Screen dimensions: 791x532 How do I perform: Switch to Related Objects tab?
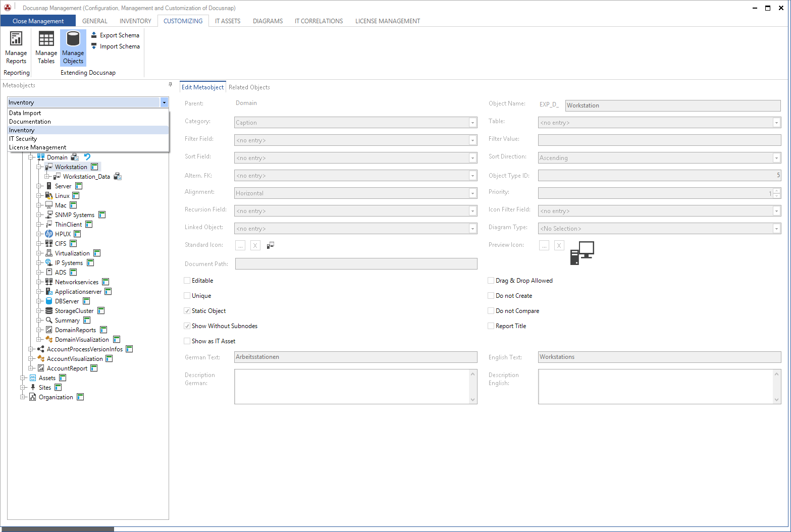[x=249, y=87]
